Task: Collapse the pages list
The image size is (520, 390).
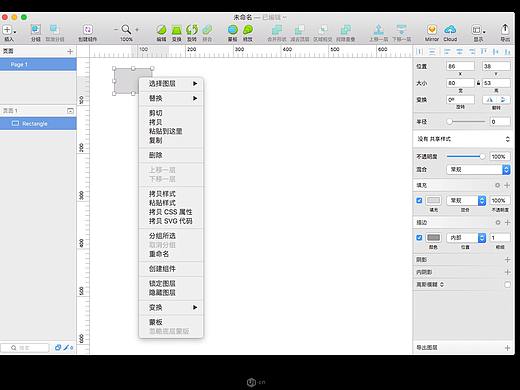Action: (x=70, y=111)
